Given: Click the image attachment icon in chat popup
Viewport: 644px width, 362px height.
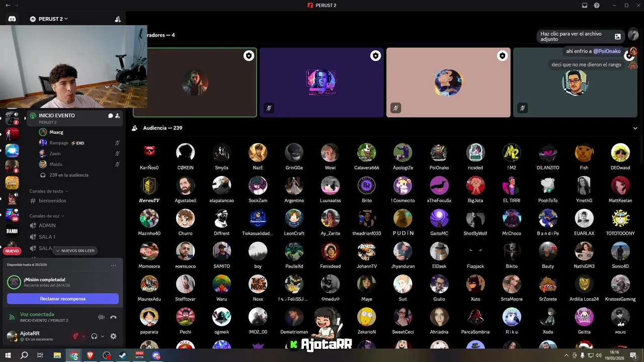Looking at the screenshot, I should pos(618,36).
